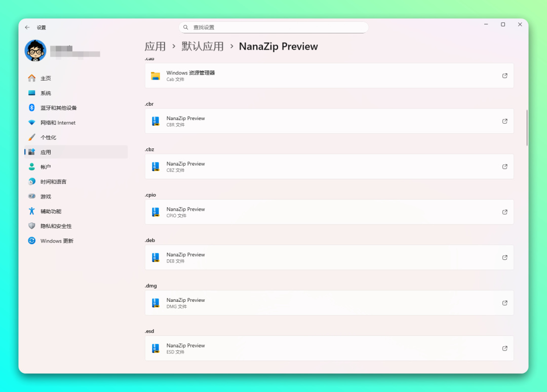The width and height of the screenshot is (547, 392).
Task: Change default app for .dmg files
Action: [329, 303]
